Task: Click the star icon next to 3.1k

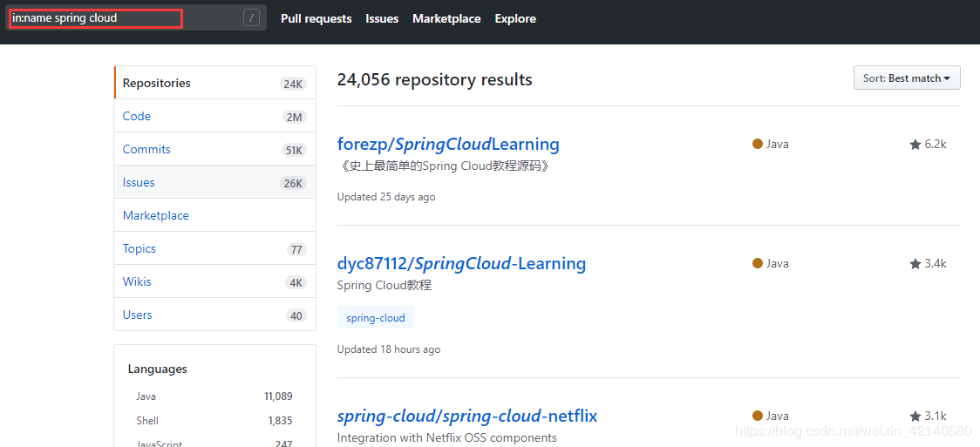Action: (x=915, y=416)
